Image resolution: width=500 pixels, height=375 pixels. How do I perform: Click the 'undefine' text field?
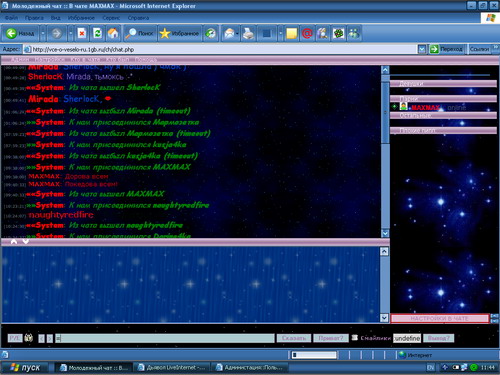tap(407, 338)
